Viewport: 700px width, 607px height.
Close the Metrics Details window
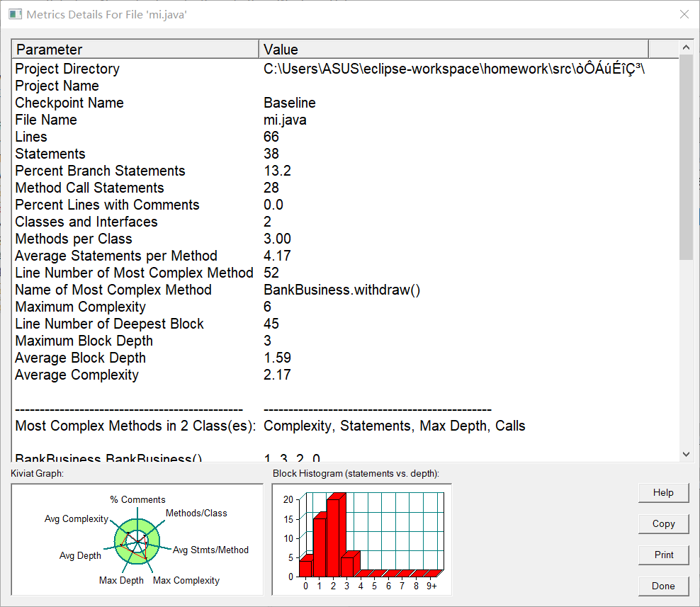click(684, 14)
